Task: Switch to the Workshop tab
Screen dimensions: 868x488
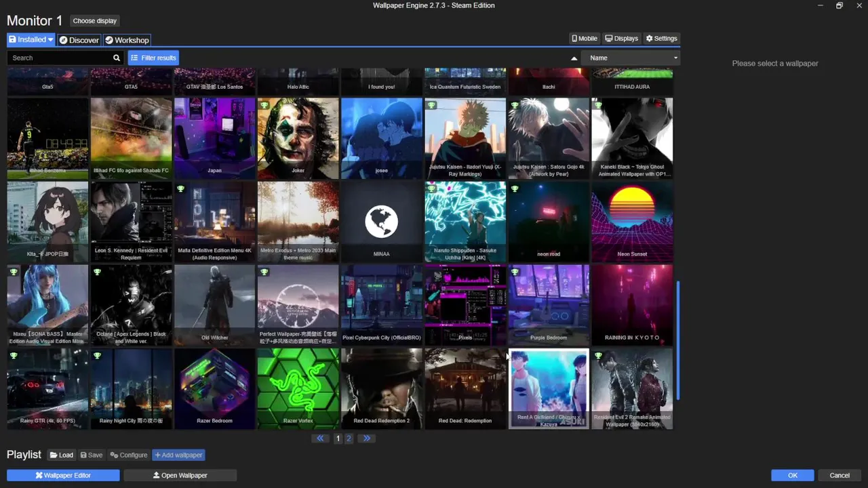Action: click(127, 40)
